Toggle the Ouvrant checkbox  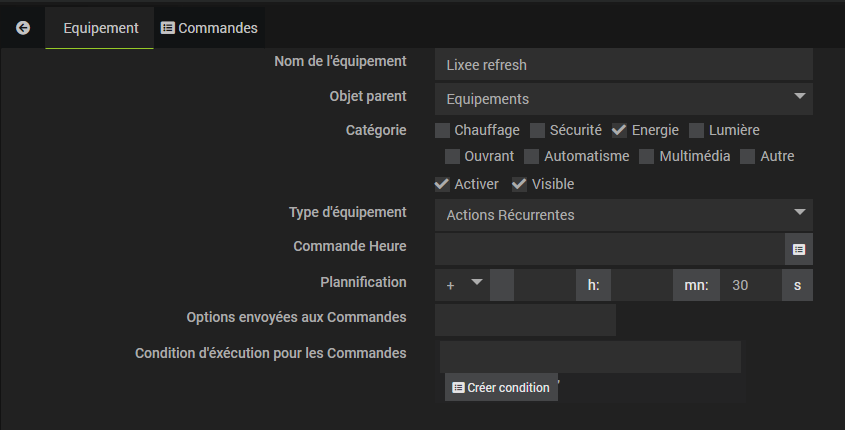coord(453,156)
